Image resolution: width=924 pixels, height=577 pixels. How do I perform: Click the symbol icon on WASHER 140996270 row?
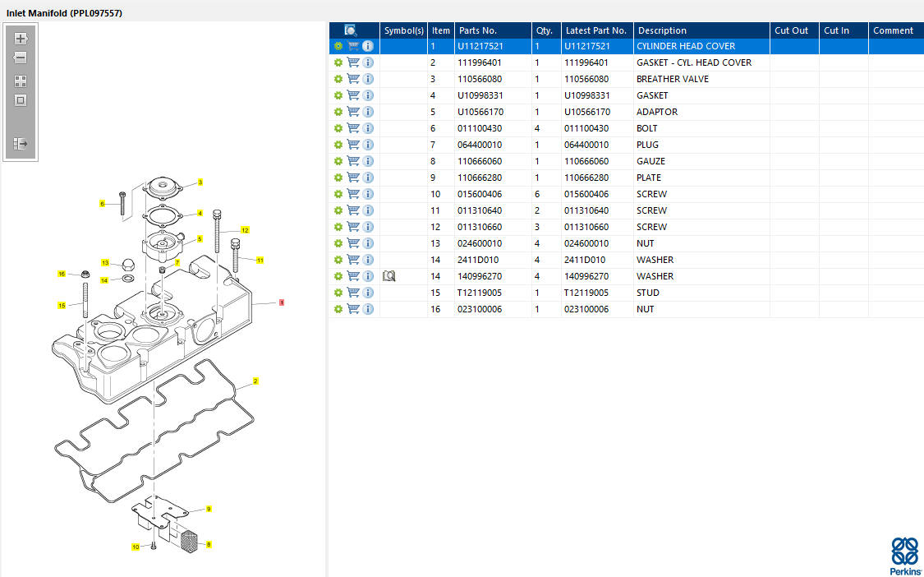click(389, 276)
